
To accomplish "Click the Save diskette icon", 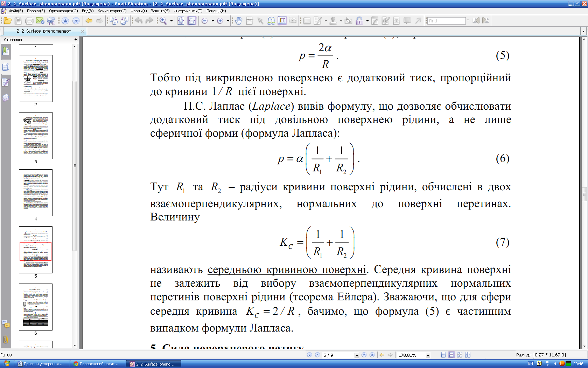I will 19,21.
